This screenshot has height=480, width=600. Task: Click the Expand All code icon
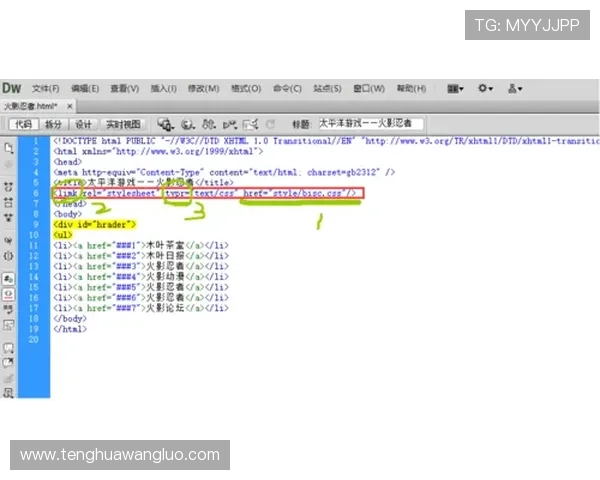point(8,217)
